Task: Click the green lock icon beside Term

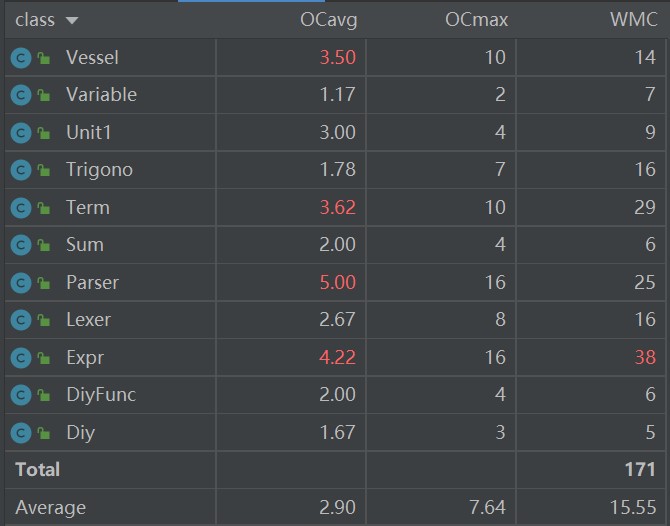Action: pos(44,208)
